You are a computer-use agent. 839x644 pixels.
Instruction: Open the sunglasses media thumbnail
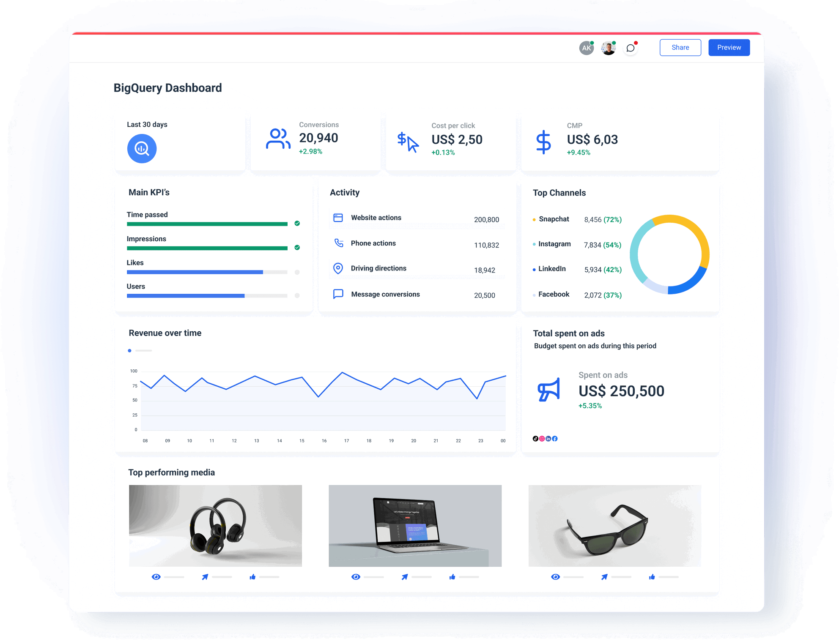tap(615, 526)
